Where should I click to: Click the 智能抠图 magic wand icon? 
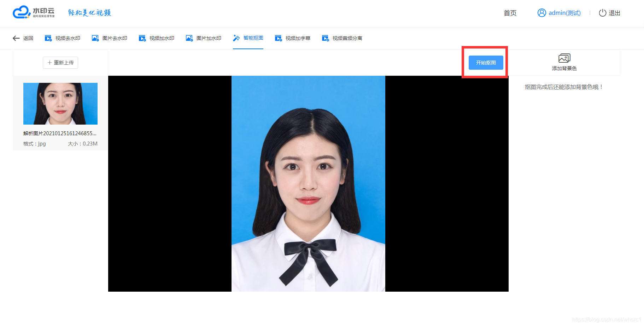tap(236, 38)
